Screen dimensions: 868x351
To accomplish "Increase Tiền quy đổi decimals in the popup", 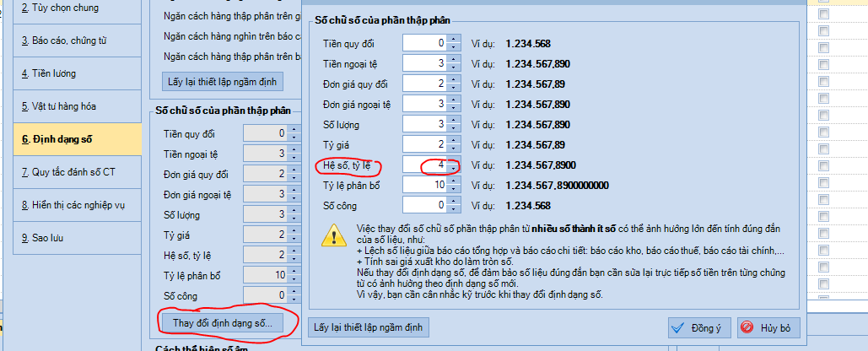I will coord(455,39).
